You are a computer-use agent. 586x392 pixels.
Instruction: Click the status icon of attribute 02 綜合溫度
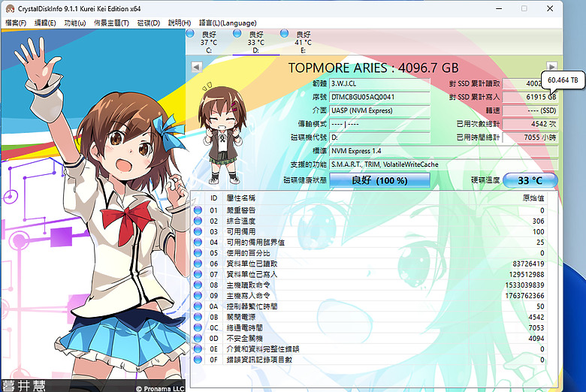coord(198,221)
